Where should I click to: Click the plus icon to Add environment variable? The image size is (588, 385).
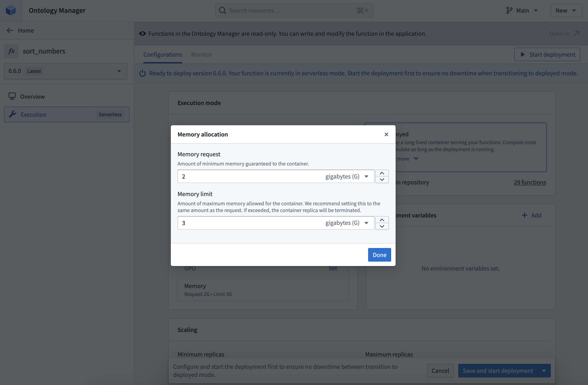click(524, 215)
